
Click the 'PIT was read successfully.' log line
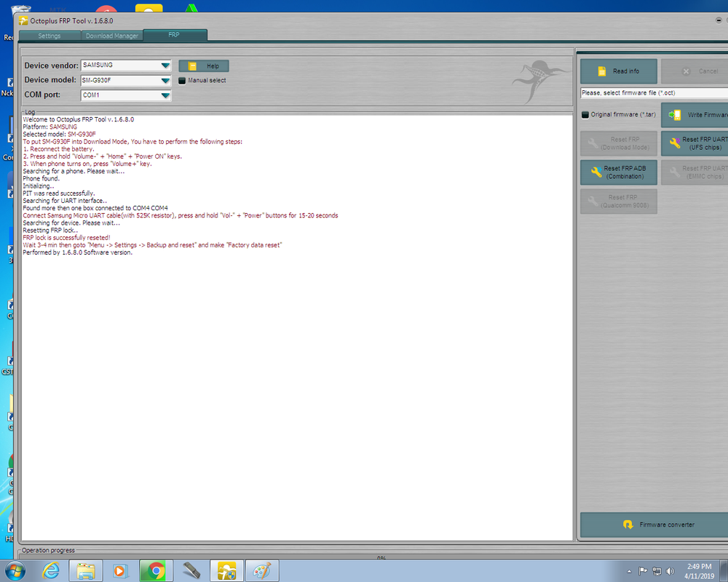tap(58, 193)
